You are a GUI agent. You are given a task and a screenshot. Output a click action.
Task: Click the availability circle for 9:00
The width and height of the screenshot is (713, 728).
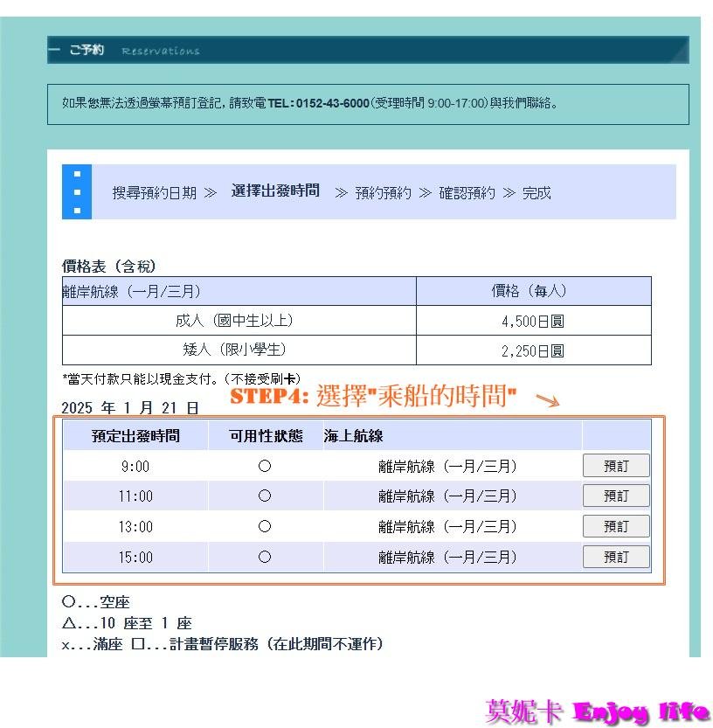click(265, 467)
